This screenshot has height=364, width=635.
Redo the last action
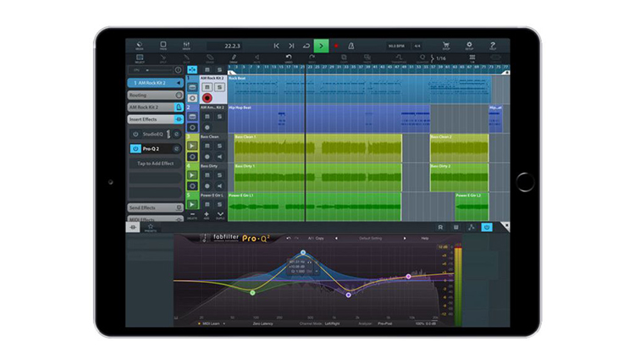pyautogui.click(x=312, y=58)
